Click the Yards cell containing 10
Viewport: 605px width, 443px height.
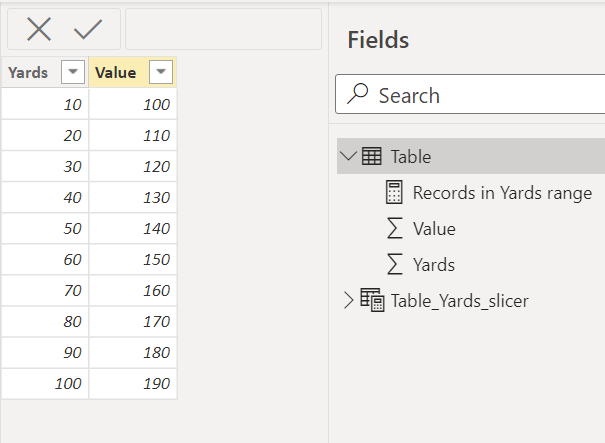(45, 104)
